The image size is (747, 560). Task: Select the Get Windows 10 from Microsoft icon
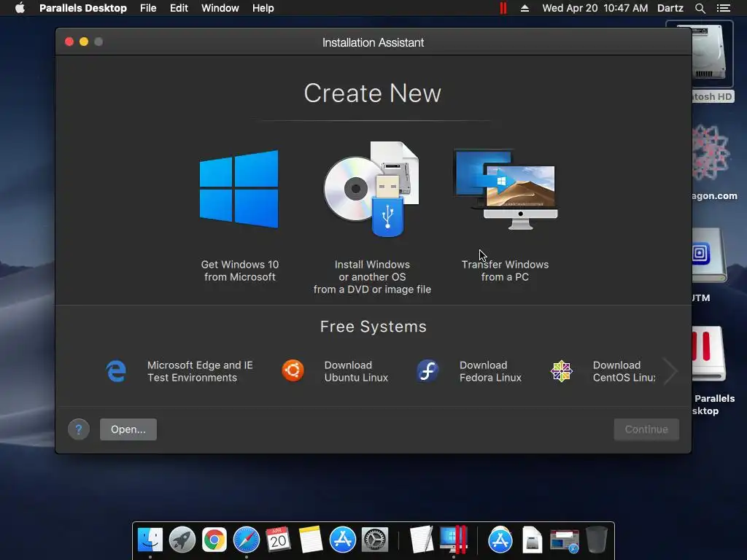(239, 189)
